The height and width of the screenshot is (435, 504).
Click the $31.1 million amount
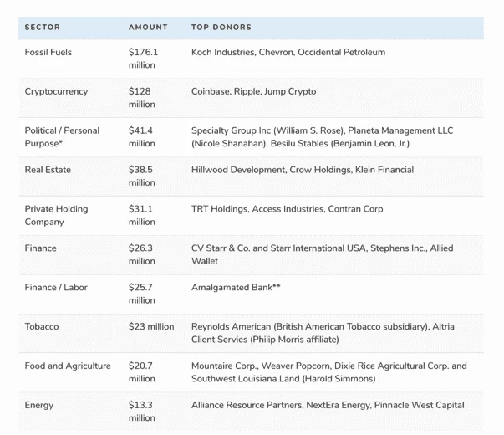pos(142,216)
